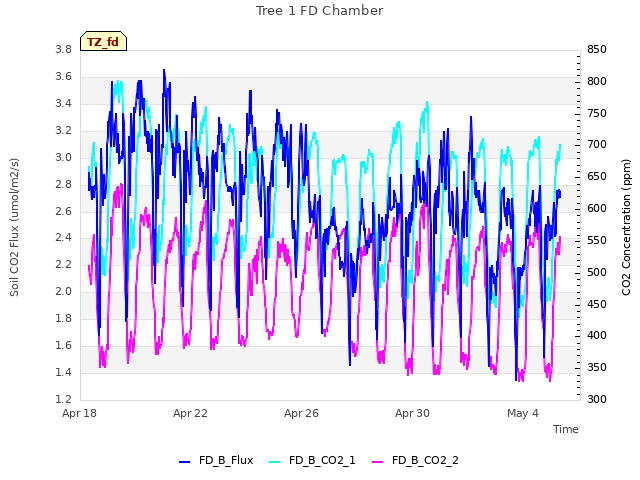Click the 1.6 left axis value

[64, 345]
